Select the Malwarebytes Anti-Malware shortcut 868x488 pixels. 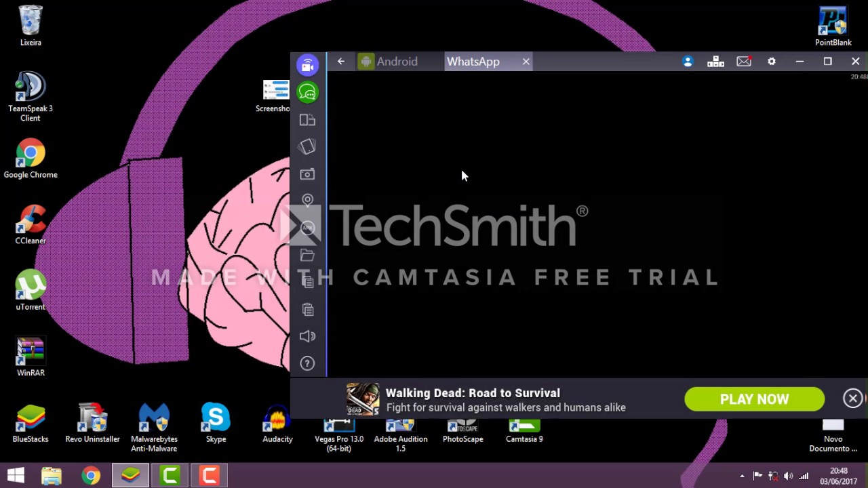[x=154, y=428]
